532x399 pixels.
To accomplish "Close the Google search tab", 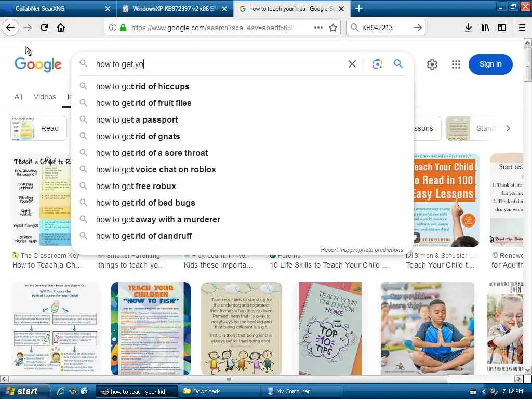I will 341,9.
